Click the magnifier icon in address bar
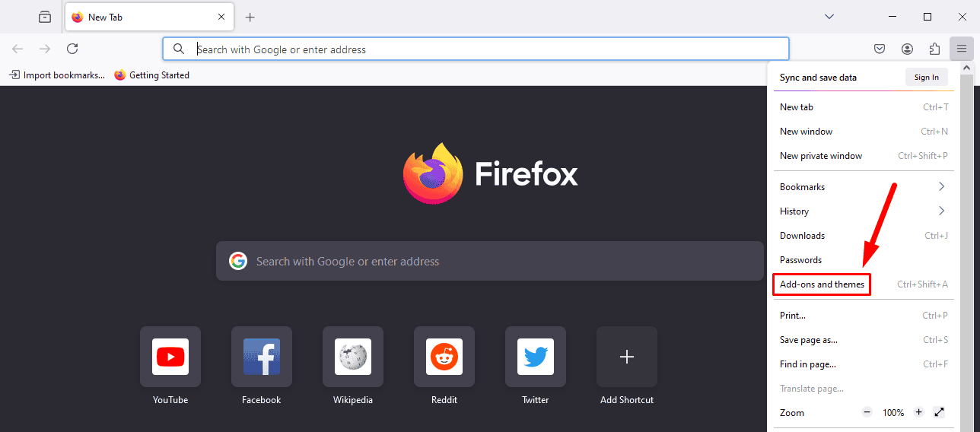Screen dimensions: 980x432 [179, 49]
